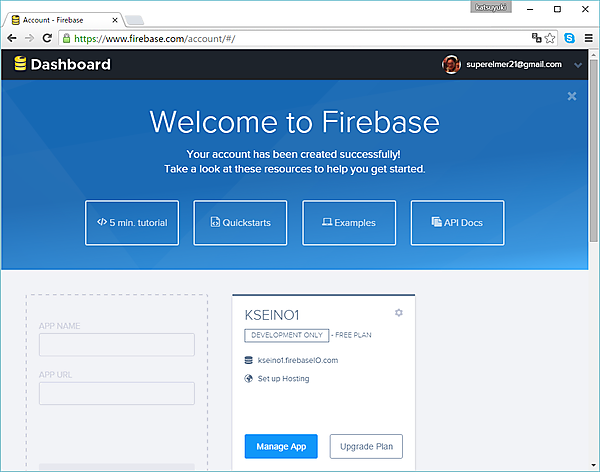Click the Skype extension icon
Screen dimensions: 600x472
tap(569, 38)
